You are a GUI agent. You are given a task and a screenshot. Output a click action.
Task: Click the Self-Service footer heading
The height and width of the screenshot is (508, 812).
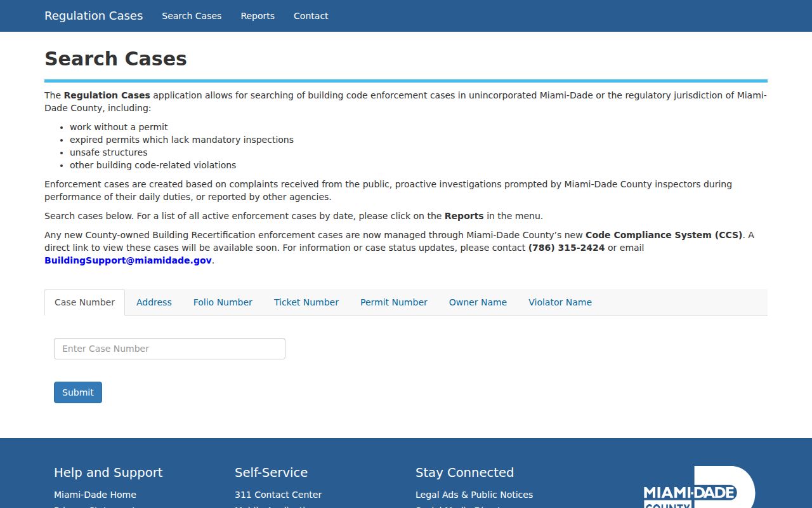click(x=271, y=472)
